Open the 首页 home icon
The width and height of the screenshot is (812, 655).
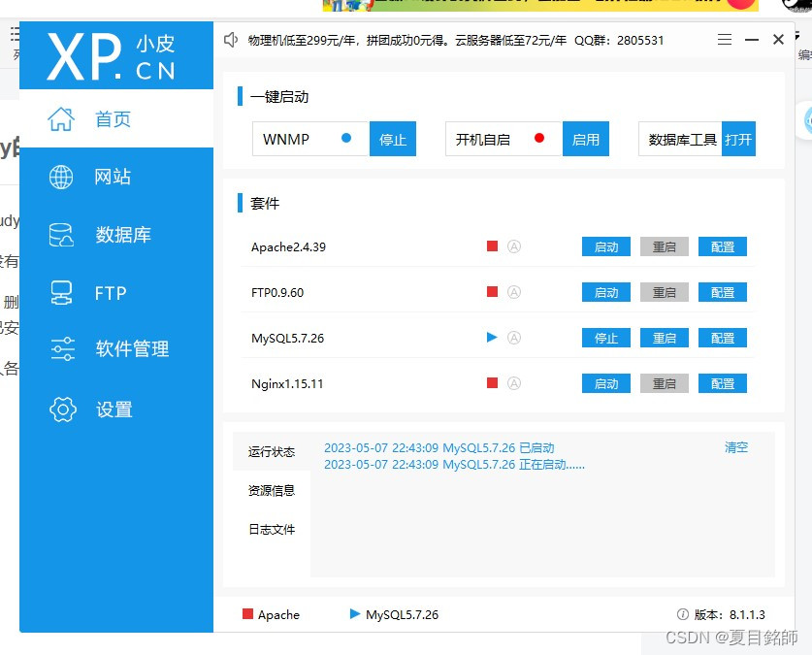point(61,119)
